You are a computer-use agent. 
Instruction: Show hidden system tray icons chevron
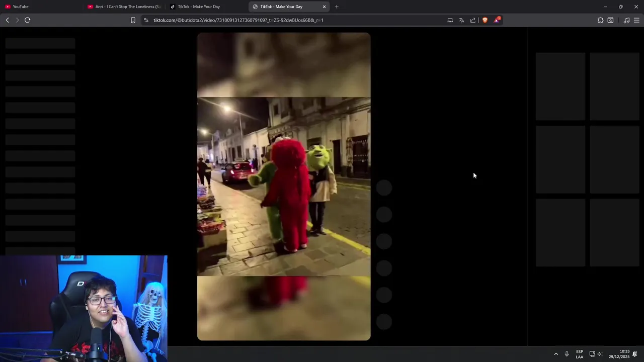point(556,354)
